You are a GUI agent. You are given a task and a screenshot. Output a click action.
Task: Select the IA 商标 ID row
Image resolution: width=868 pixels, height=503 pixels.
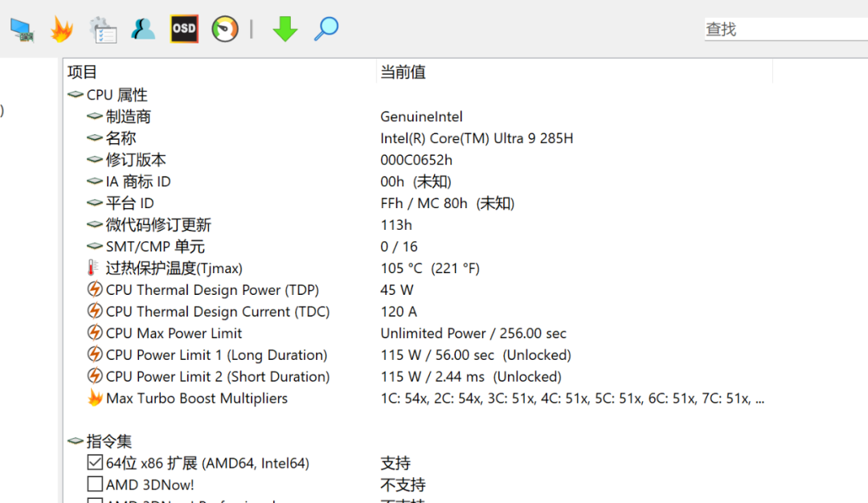click(129, 182)
